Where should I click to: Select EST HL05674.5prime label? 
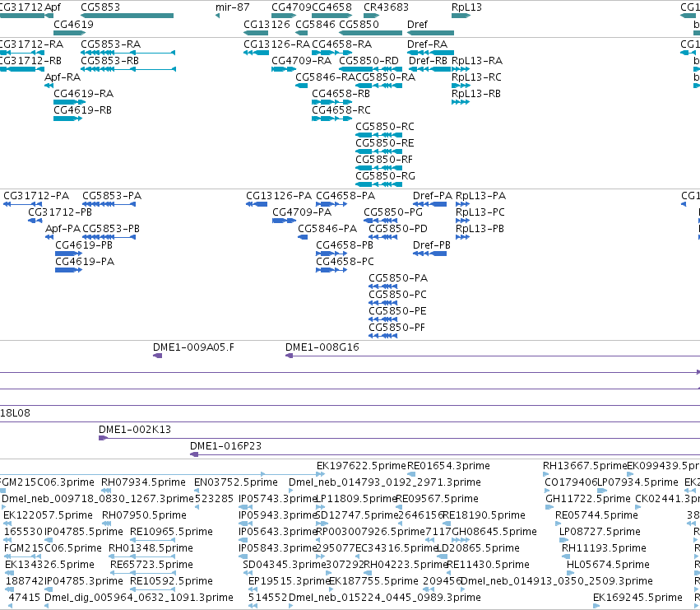[608, 566]
